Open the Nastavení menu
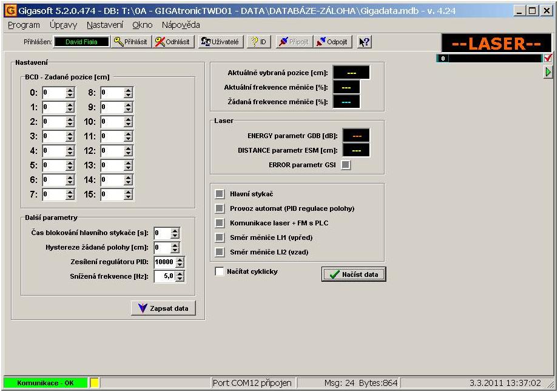The width and height of the screenshot is (558, 392). tap(104, 25)
